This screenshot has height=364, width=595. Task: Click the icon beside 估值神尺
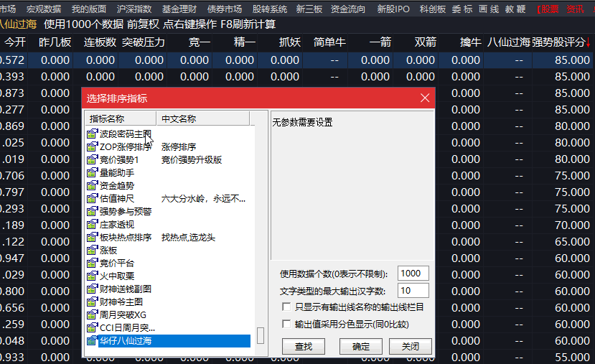coord(92,198)
